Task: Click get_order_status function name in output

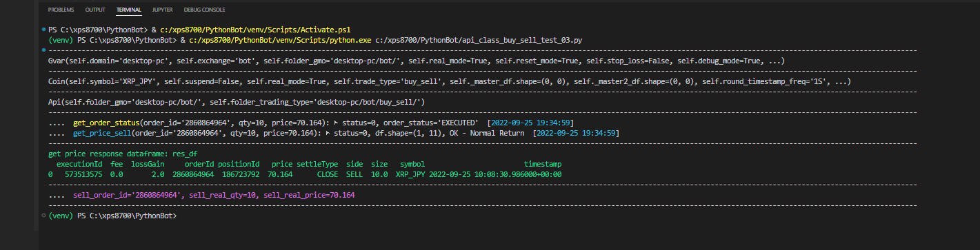Action: point(106,123)
